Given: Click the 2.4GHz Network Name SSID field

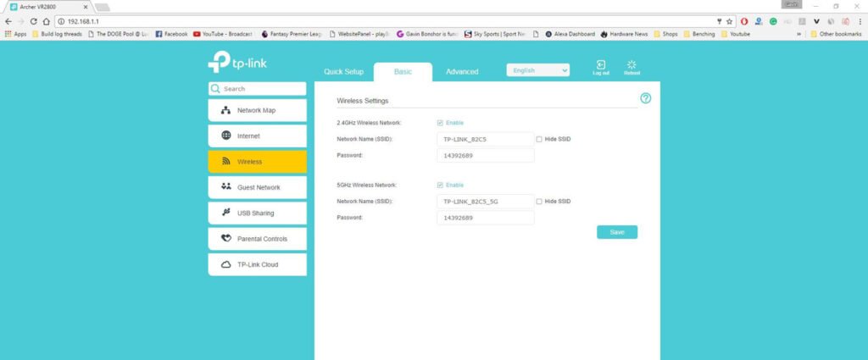Looking at the screenshot, I should tap(485, 139).
